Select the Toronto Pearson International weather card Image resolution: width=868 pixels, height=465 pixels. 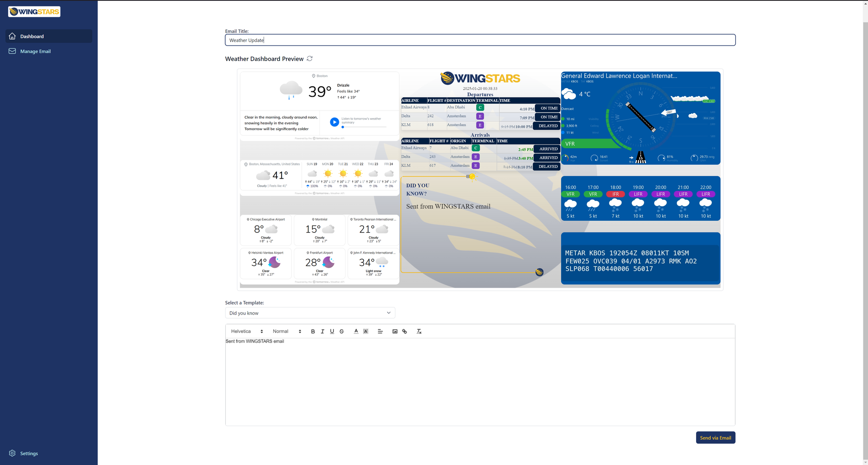coord(373,230)
